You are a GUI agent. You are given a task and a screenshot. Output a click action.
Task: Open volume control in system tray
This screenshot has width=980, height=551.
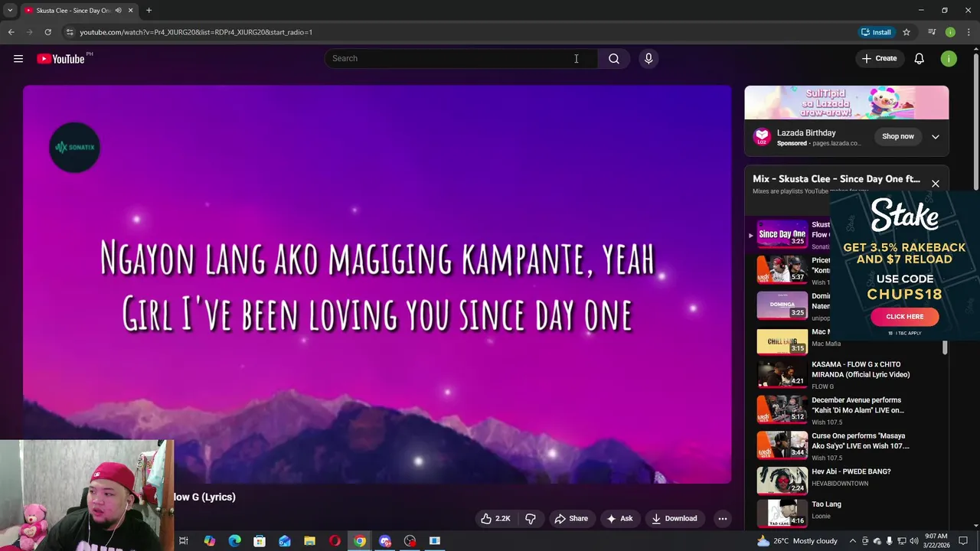click(914, 541)
